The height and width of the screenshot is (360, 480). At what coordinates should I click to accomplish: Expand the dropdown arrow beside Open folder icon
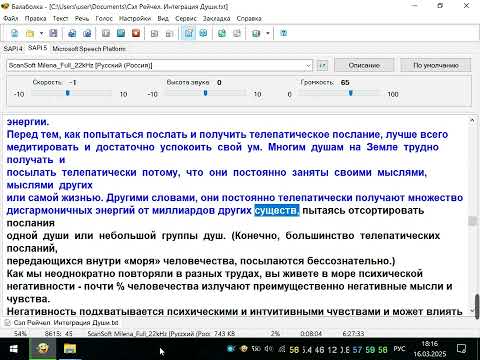41,33
